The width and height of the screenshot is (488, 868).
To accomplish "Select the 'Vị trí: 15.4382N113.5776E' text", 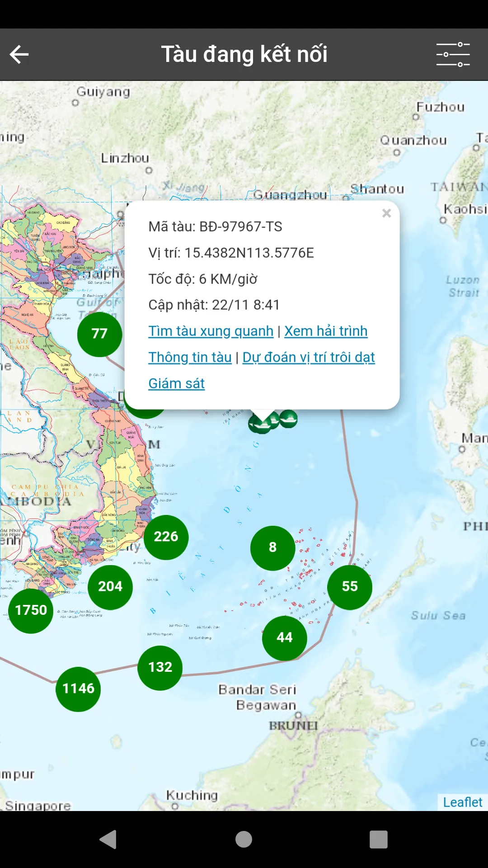I will coord(231,253).
